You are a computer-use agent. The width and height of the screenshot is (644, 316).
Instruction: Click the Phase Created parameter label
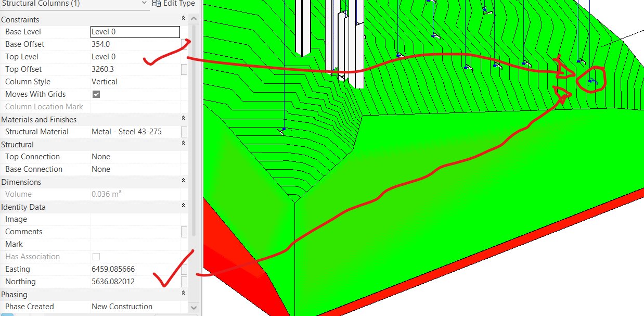(30, 307)
